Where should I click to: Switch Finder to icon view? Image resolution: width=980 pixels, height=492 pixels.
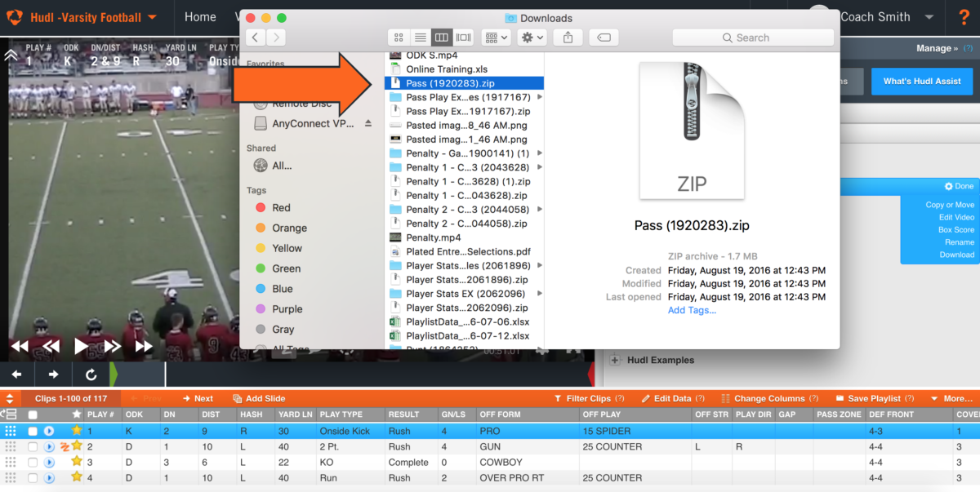(399, 38)
